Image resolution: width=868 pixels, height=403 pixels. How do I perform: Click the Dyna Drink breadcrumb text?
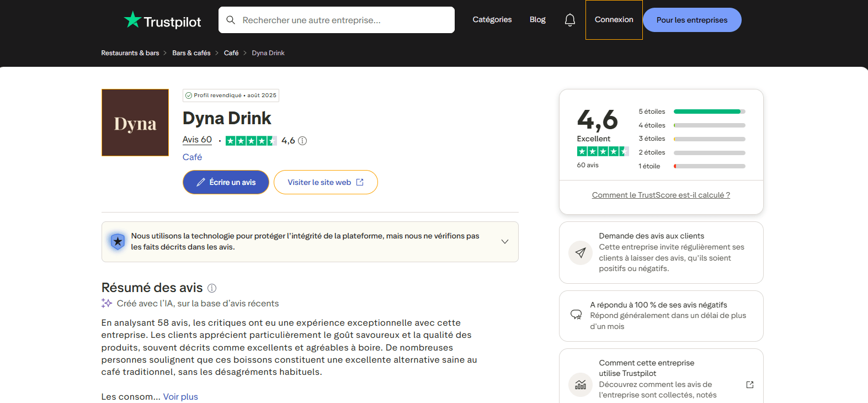(268, 53)
